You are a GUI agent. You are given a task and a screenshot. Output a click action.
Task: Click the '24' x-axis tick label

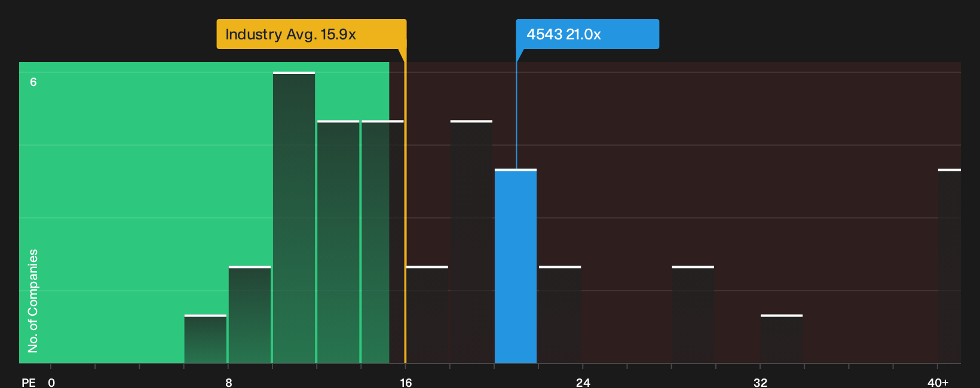583,382
